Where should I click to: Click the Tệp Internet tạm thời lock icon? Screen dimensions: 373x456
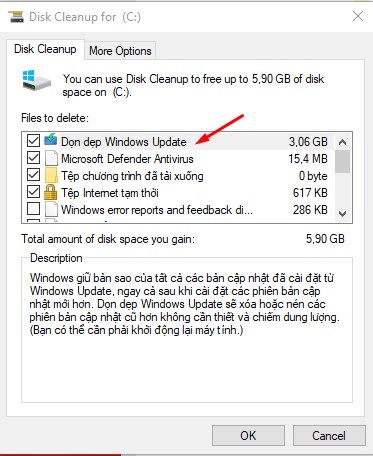click(x=50, y=192)
